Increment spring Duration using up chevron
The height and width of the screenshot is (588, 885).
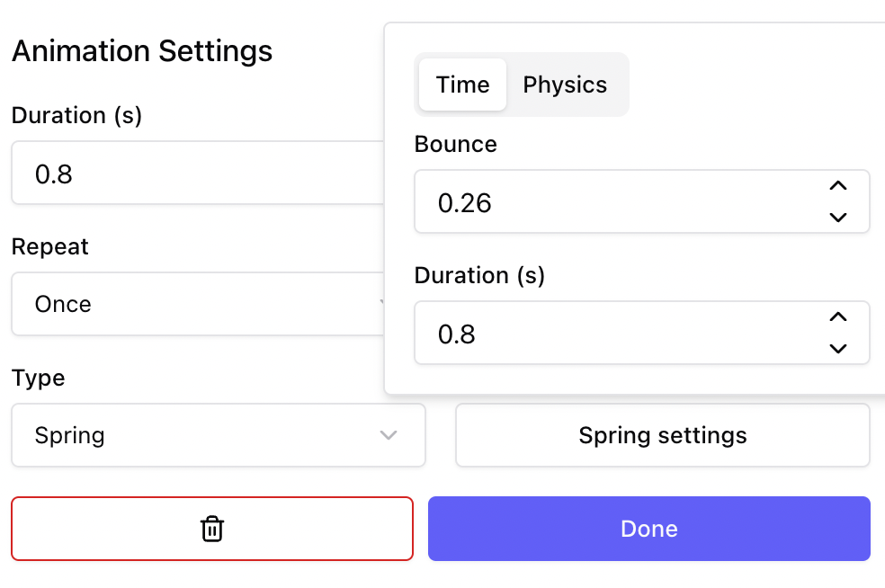(x=838, y=317)
